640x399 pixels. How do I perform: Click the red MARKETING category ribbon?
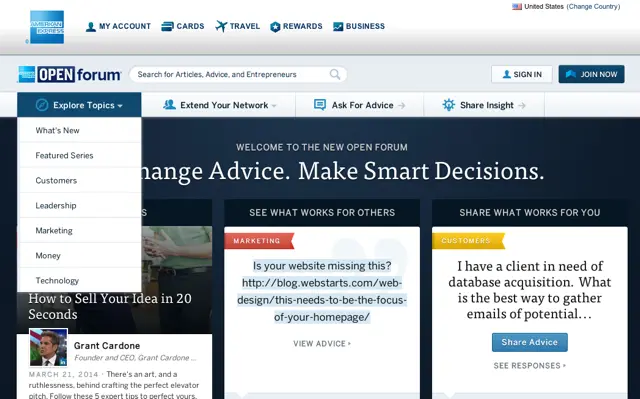tap(259, 241)
